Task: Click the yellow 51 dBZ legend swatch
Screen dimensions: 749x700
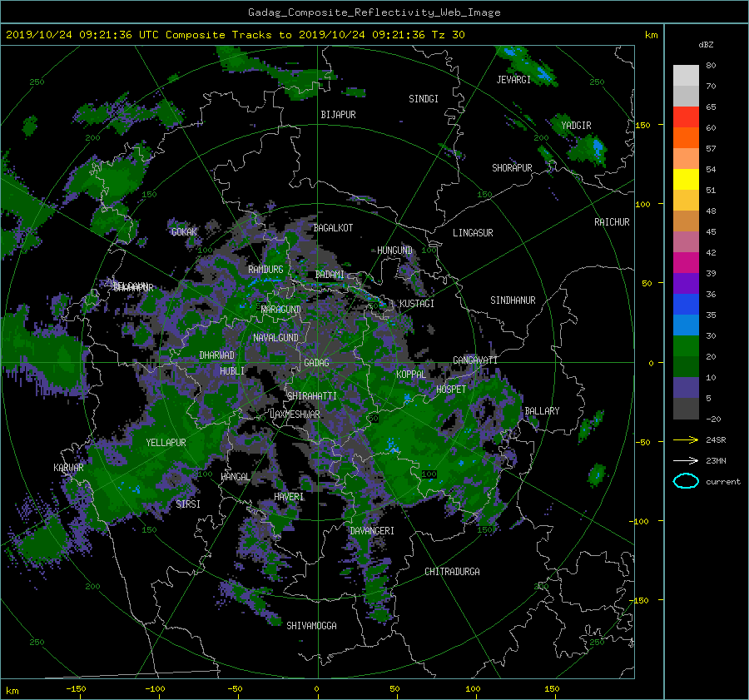Action: click(686, 180)
